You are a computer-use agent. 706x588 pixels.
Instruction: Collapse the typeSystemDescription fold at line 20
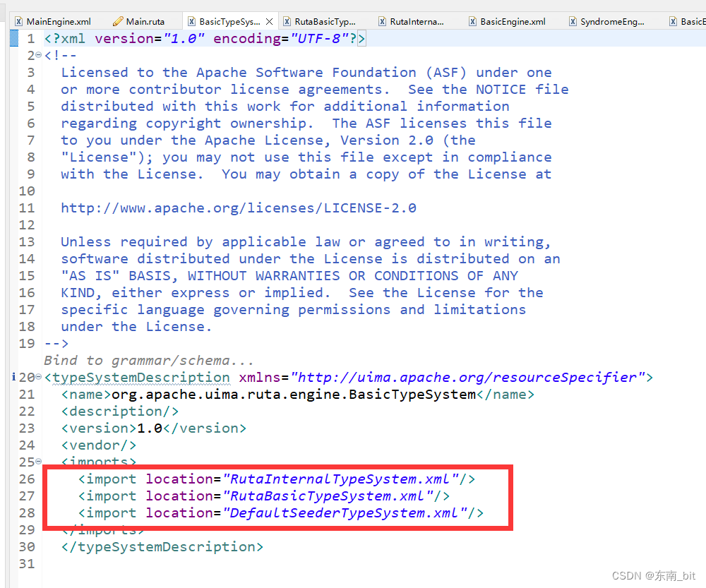click(38, 377)
